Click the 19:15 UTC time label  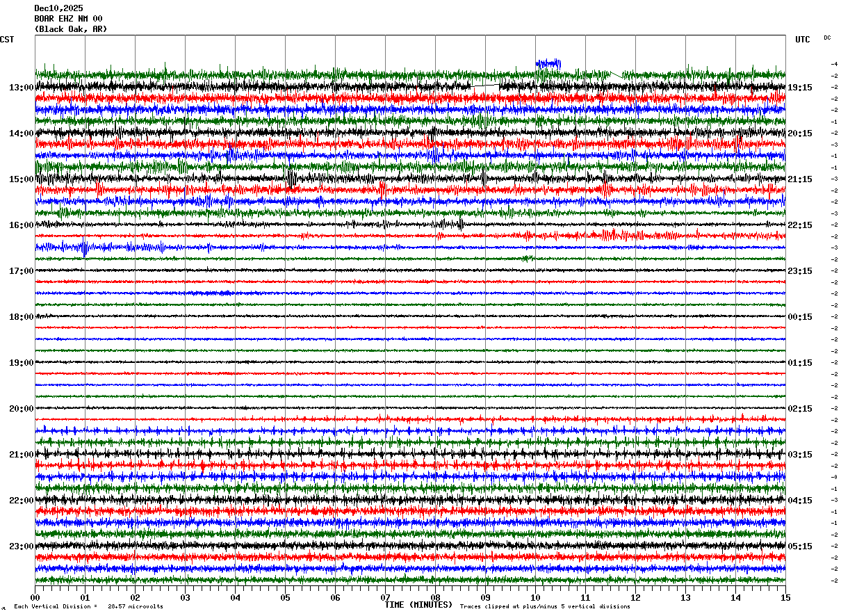(x=800, y=88)
